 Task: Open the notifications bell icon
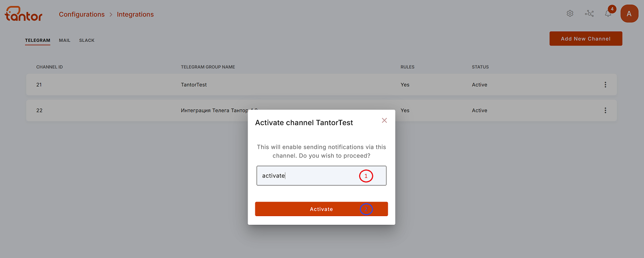(608, 14)
